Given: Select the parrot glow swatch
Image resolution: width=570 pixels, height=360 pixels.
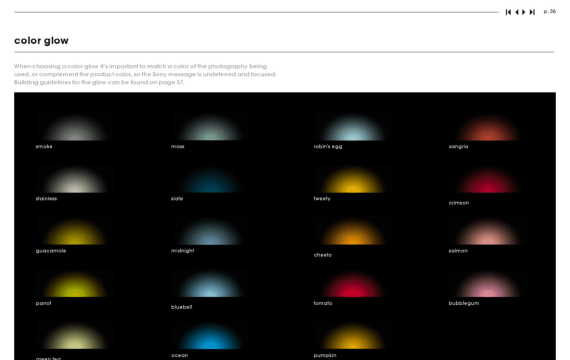Looking at the screenshot, I should click(74, 284).
